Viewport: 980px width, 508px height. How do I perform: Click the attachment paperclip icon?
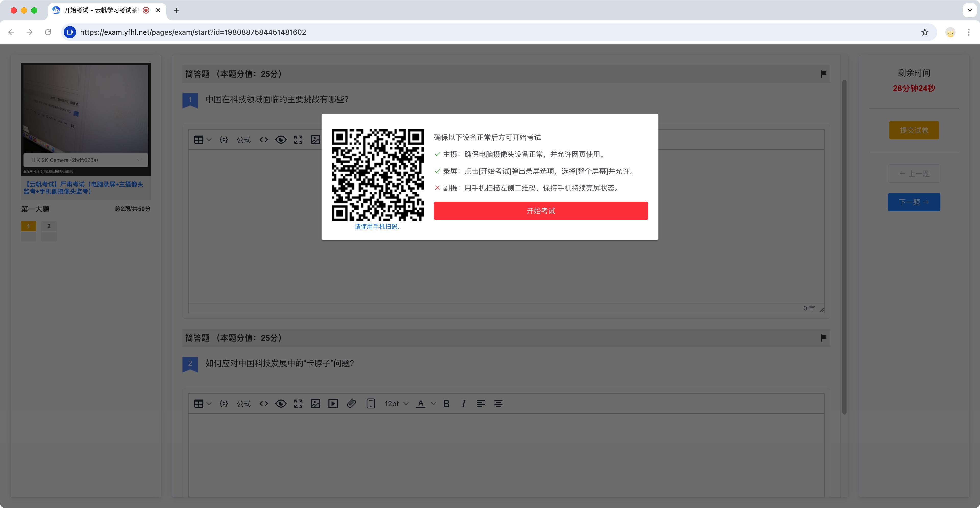(351, 404)
